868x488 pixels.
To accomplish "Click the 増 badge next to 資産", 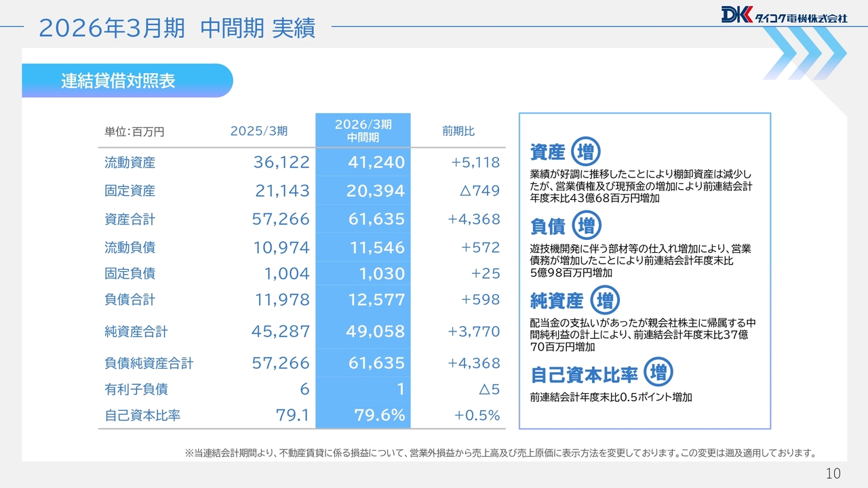I will [x=586, y=151].
